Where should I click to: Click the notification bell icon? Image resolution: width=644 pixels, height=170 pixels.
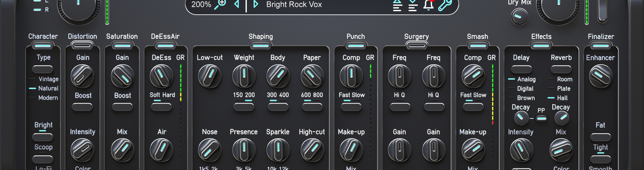coord(429,5)
